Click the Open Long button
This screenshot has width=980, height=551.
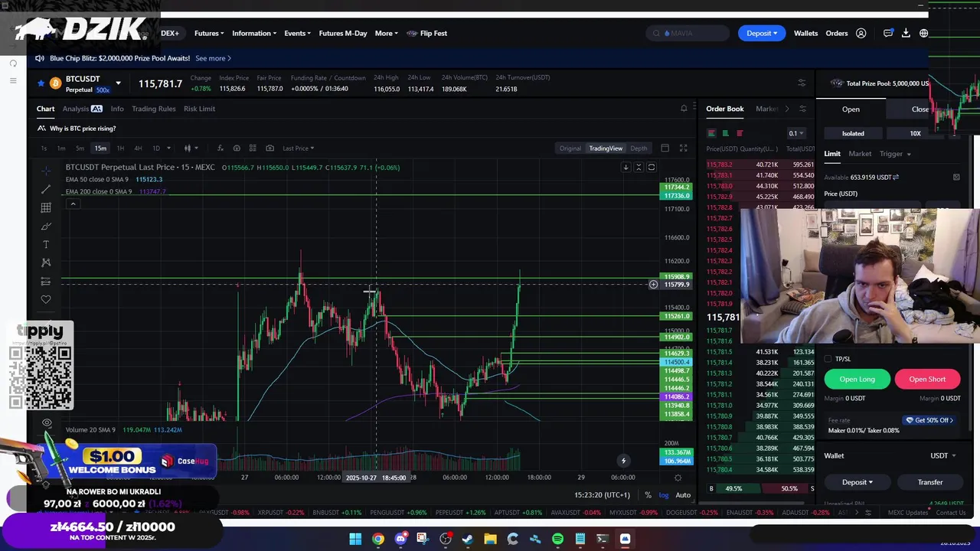(857, 379)
